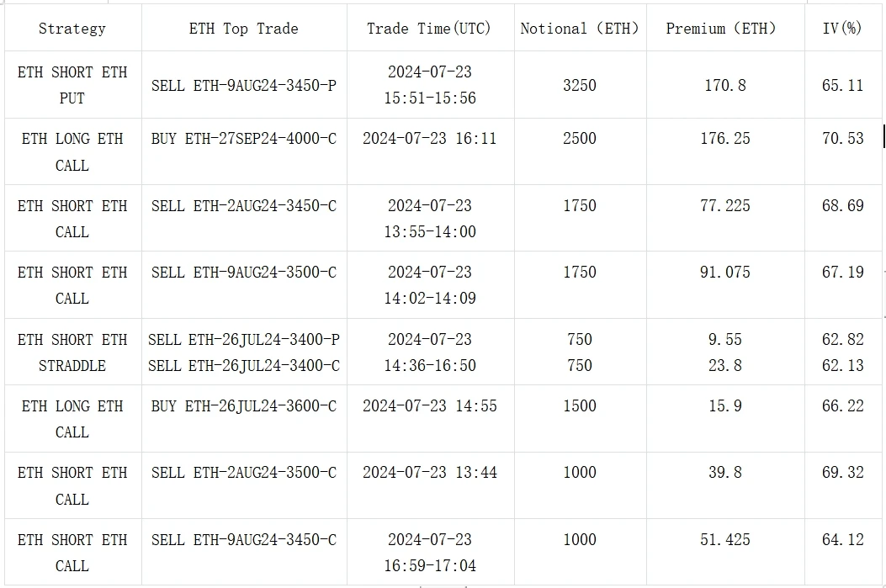Click the Premium (ETH) column header
This screenshot has width=886, height=588.
coord(721,29)
